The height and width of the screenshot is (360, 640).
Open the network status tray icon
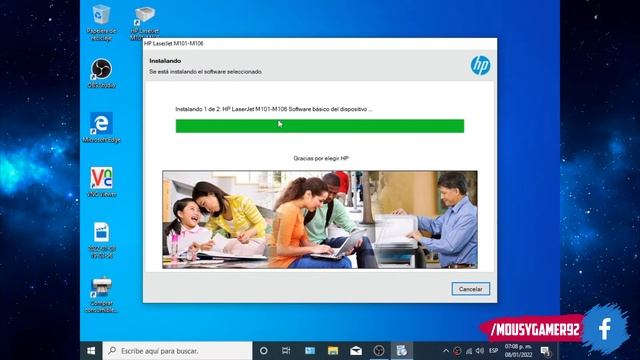tap(469, 351)
